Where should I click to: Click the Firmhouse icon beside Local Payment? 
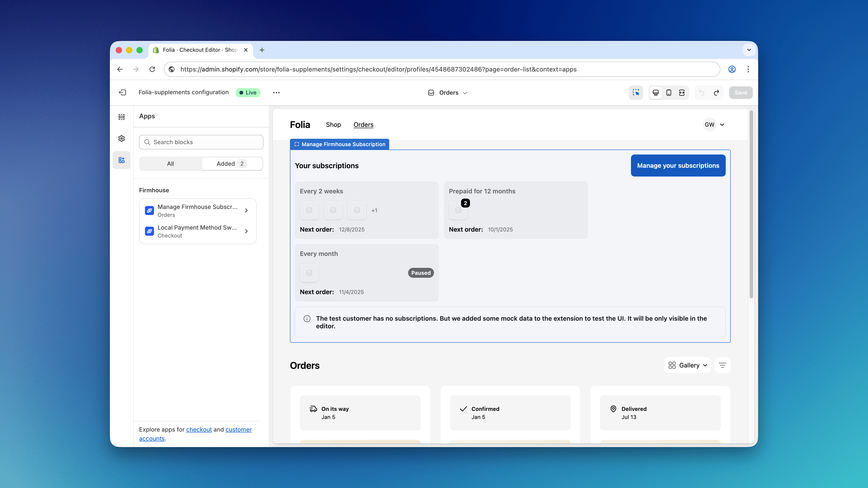click(x=149, y=231)
